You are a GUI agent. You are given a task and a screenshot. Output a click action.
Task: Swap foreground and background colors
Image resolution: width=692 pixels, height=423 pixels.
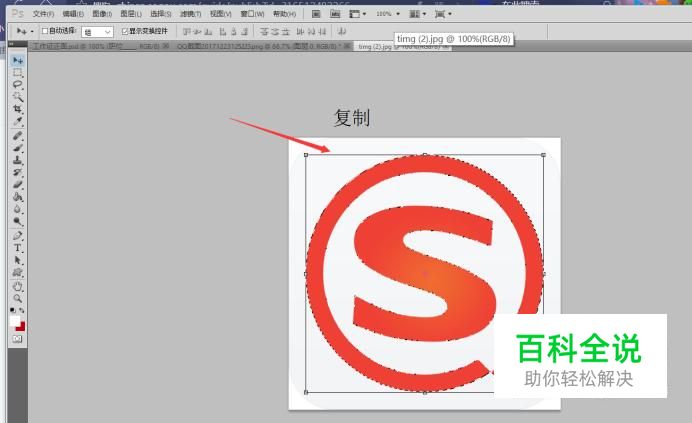(22, 310)
